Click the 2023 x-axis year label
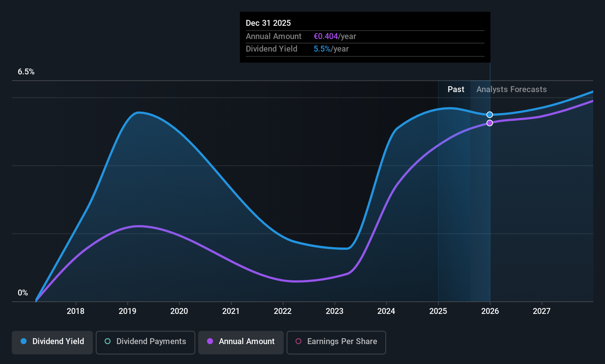This screenshot has height=364, width=605. (x=335, y=311)
